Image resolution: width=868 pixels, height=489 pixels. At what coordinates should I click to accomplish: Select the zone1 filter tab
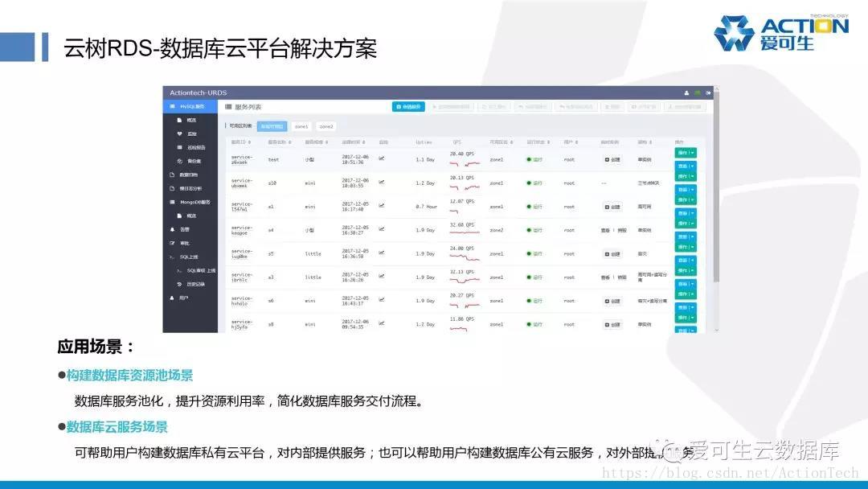[x=301, y=126]
